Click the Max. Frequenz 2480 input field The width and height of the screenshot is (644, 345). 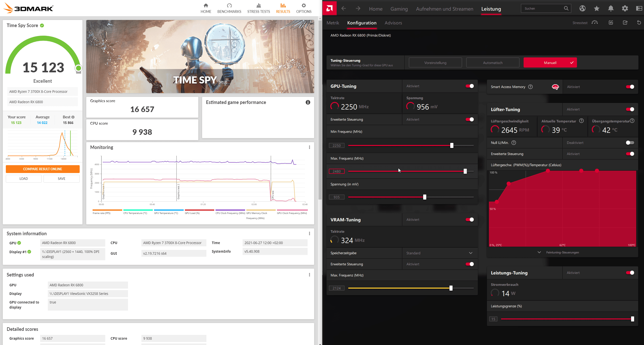point(337,171)
